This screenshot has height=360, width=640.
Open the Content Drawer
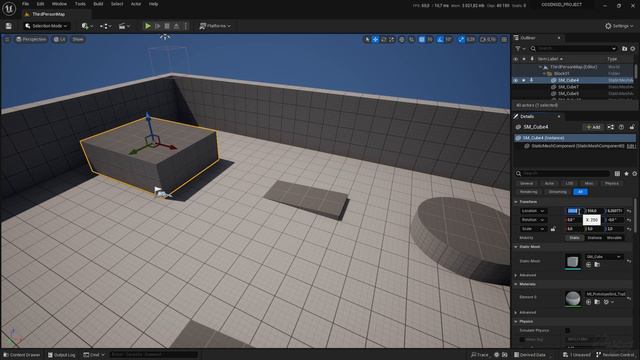pyautogui.click(x=22, y=355)
